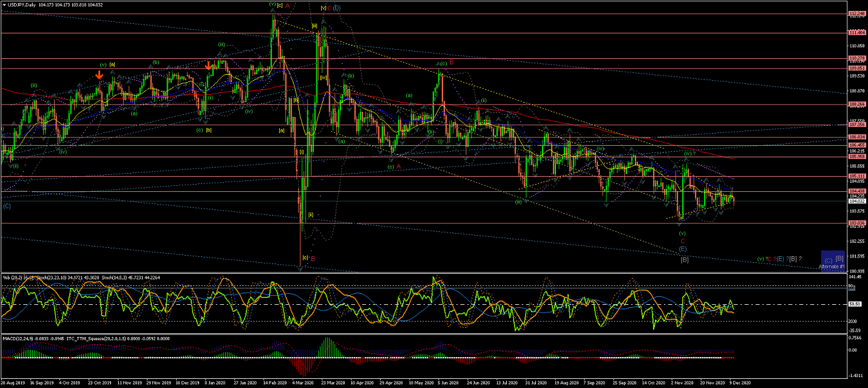Click the 50.50 stochastic level label

855,304
